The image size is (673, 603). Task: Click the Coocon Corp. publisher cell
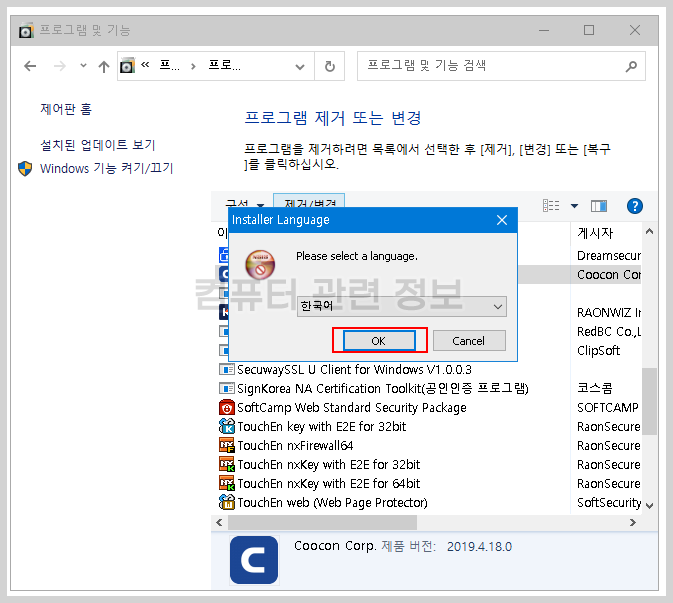[609, 275]
